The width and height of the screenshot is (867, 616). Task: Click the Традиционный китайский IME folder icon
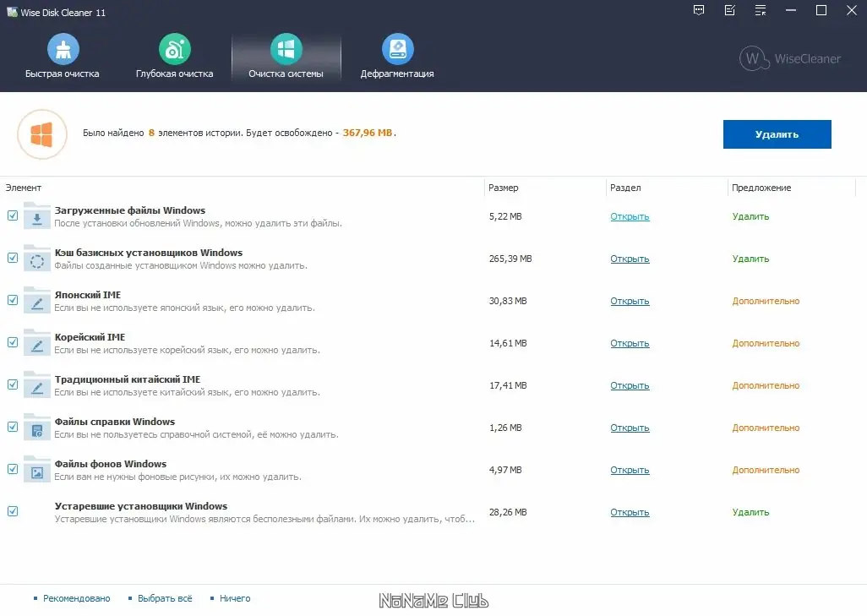37,384
